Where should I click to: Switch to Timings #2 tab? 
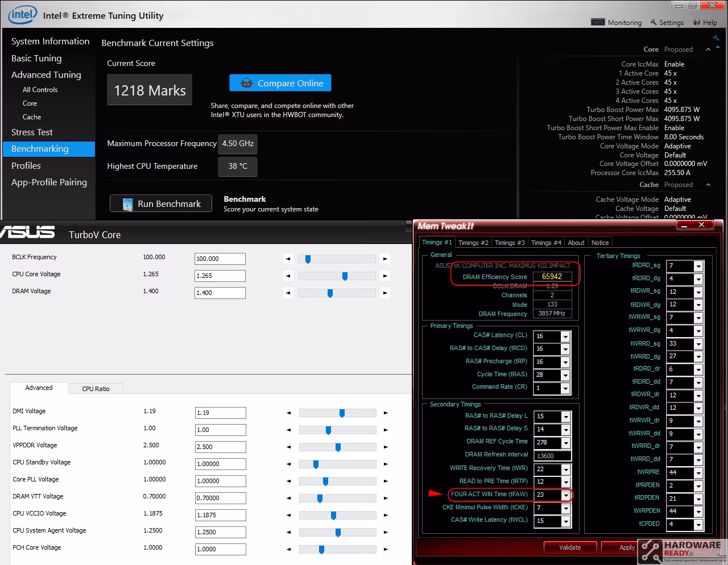click(x=473, y=242)
